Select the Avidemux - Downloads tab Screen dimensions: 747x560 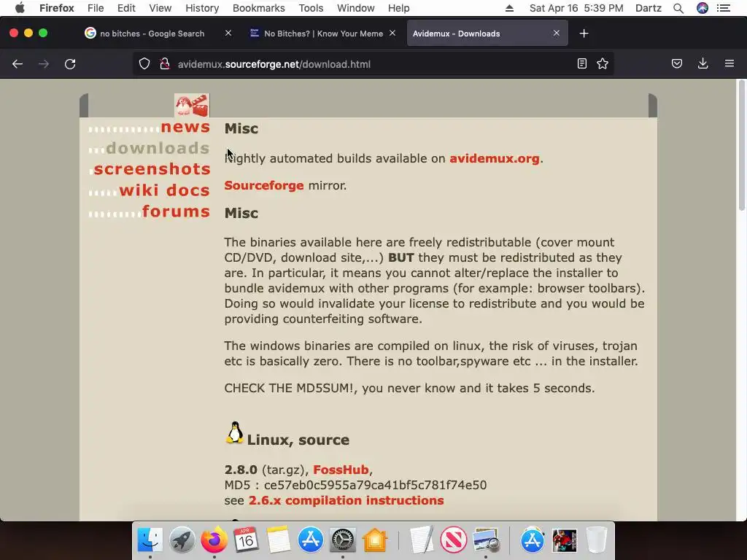(487, 34)
